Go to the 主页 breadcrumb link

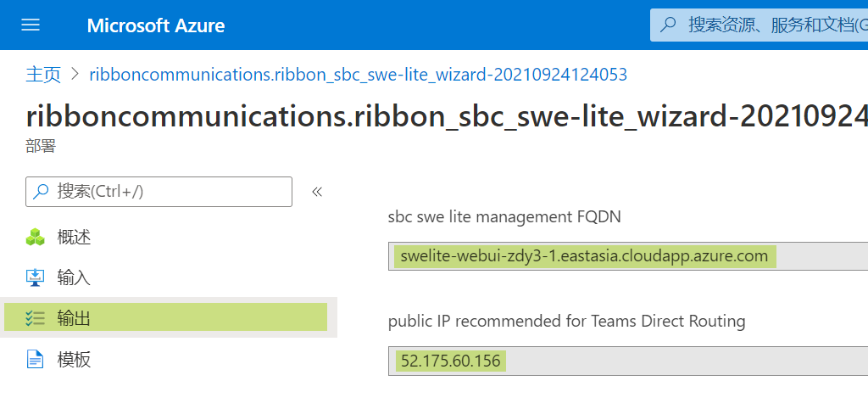[x=43, y=75]
